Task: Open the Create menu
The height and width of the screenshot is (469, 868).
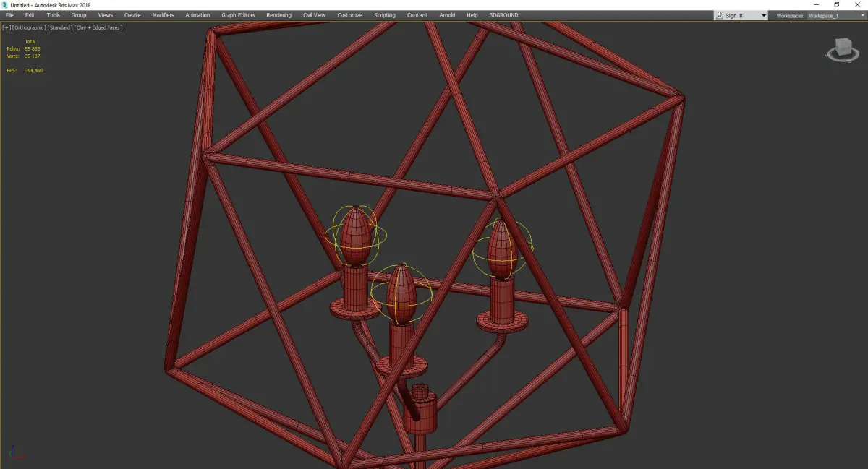Action: 132,15
